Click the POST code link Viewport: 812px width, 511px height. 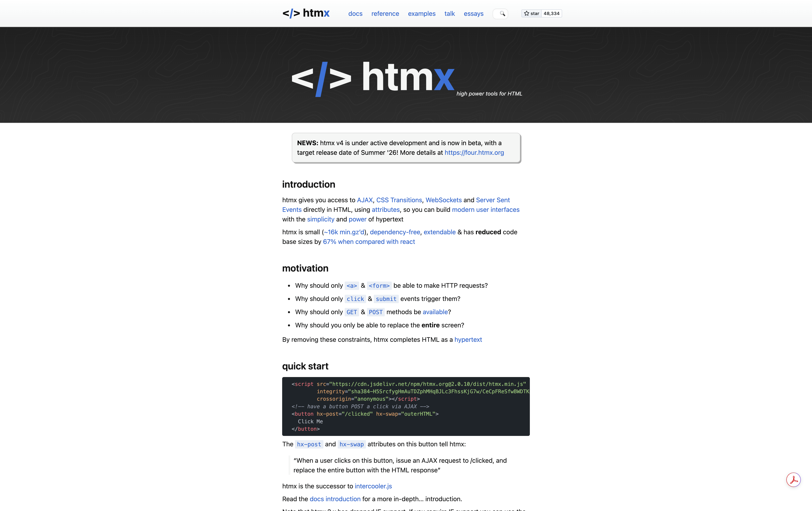[x=376, y=312]
